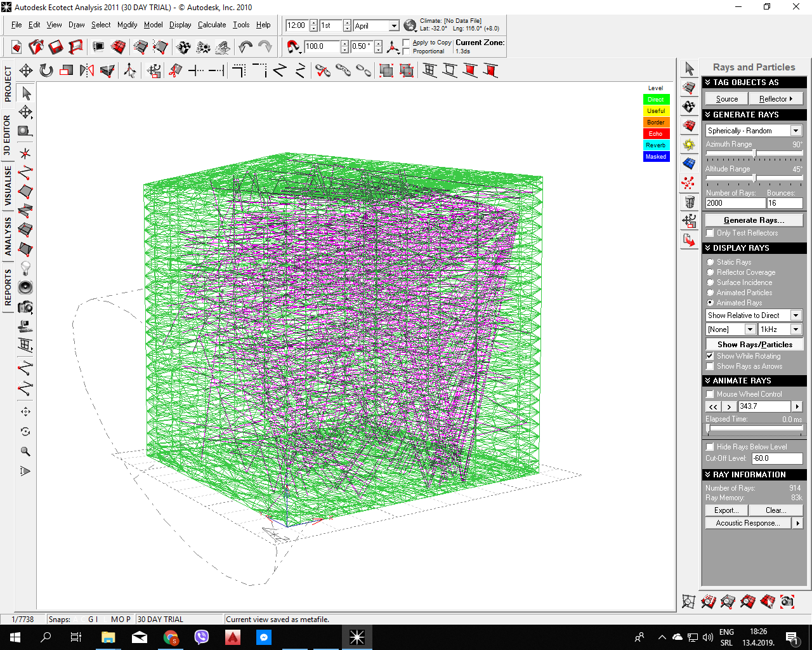Viewport: 812px width, 650px height.
Task: Click the Zoom magnifier tool
Action: pos(25,451)
